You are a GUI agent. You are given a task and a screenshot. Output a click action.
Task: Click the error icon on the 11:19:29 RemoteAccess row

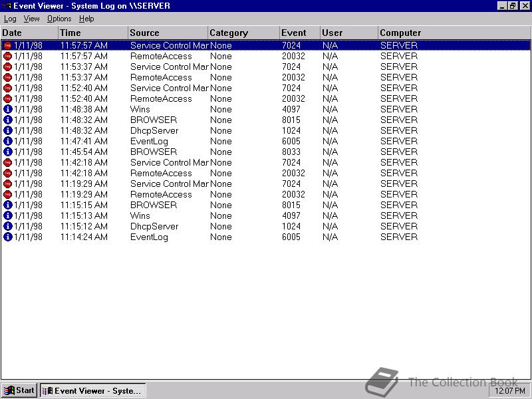[x=7, y=194]
